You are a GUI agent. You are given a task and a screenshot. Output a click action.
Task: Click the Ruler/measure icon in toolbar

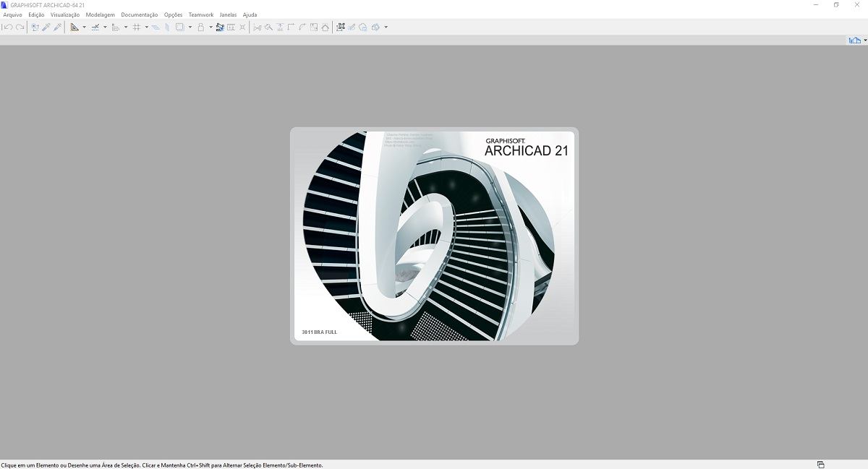point(116,27)
